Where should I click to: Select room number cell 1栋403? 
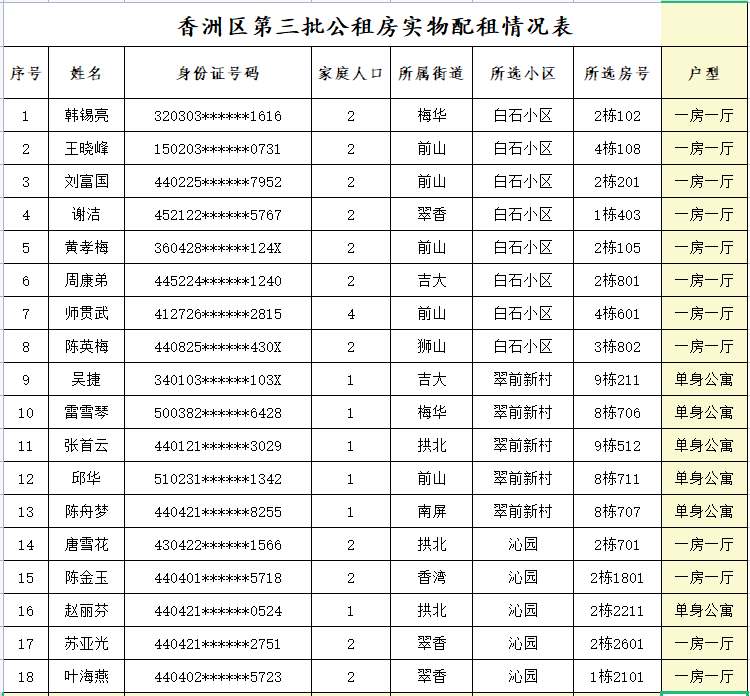coord(617,215)
